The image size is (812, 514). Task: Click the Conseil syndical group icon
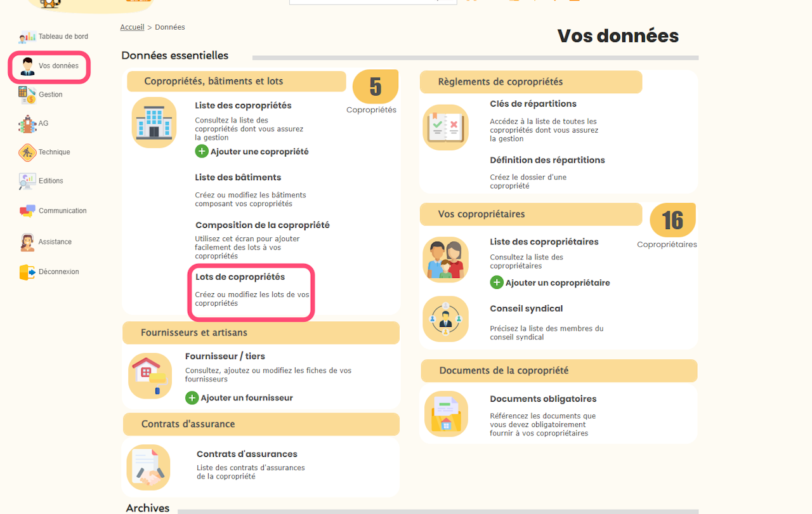(445, 319)
